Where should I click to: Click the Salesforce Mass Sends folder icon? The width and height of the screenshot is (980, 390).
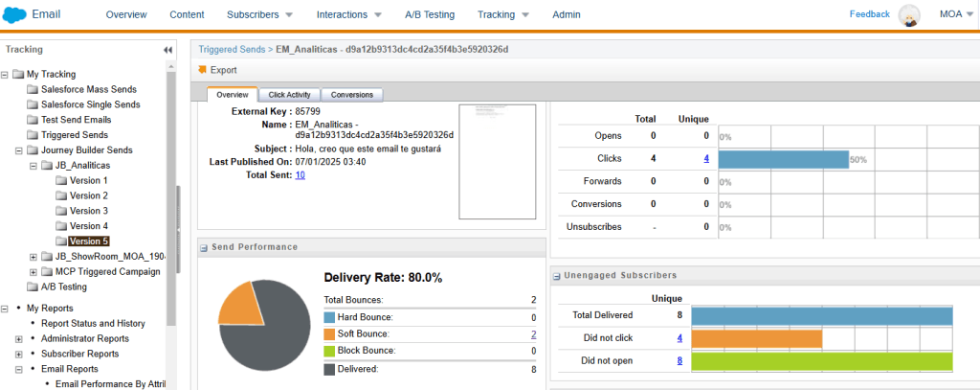tap(33, 89)
